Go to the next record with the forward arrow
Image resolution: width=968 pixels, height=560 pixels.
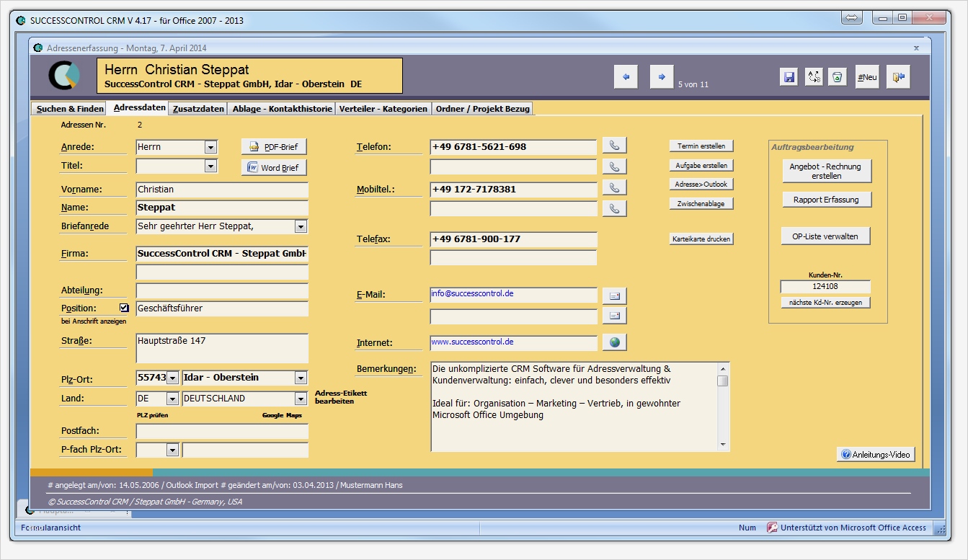(x=661, y=76)
